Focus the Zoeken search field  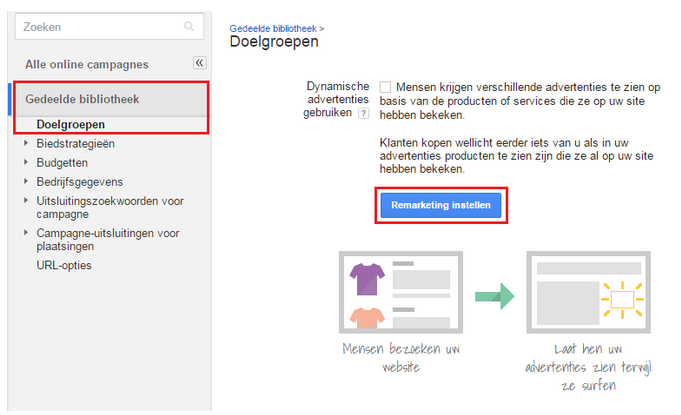tap(109, 26)
